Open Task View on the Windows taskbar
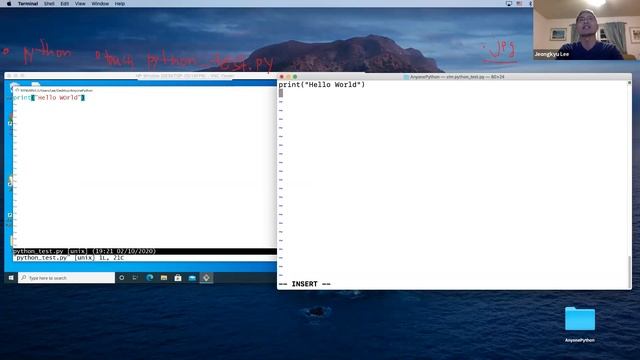 pos(135,278)
